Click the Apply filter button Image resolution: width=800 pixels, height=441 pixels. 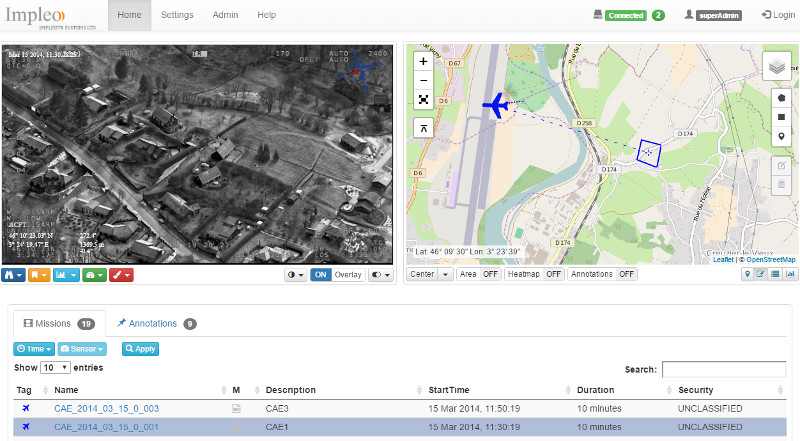click(140, 349)
